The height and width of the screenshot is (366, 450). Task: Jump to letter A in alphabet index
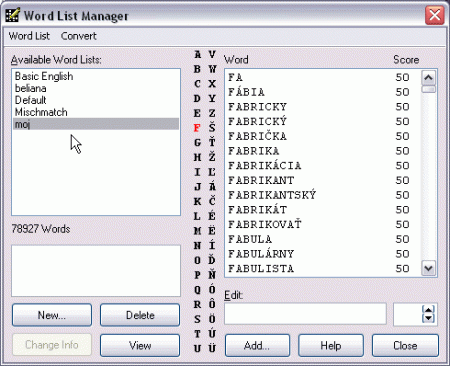(x=198, y=55)
